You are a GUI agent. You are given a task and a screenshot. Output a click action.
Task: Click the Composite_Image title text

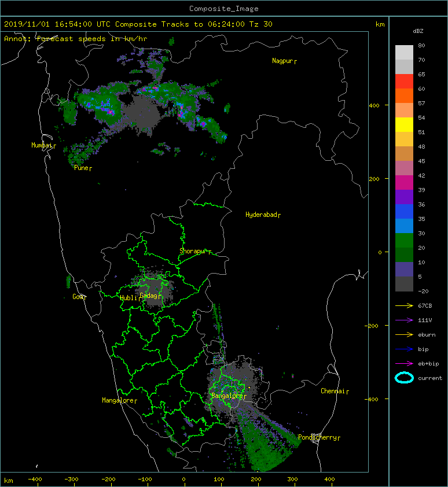coord(224,9)
